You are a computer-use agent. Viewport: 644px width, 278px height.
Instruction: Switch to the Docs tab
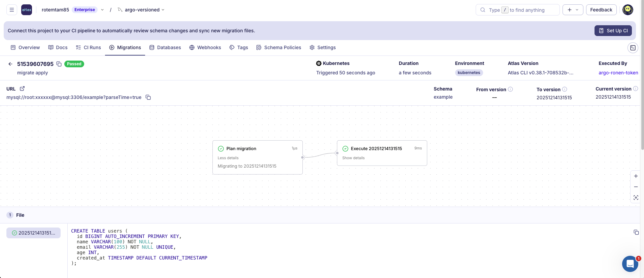pyautogui.click(x=58, y=47)
